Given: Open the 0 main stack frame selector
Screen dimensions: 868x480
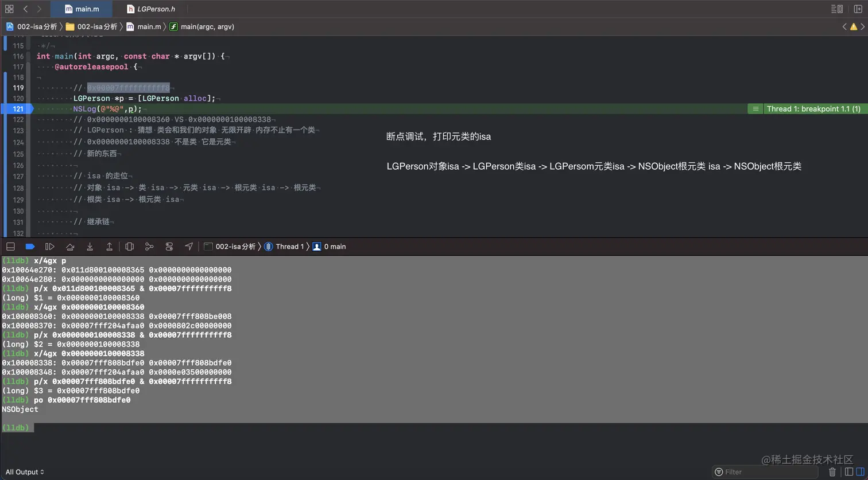Looking at the screenshot, I should [x=329, y=247].
